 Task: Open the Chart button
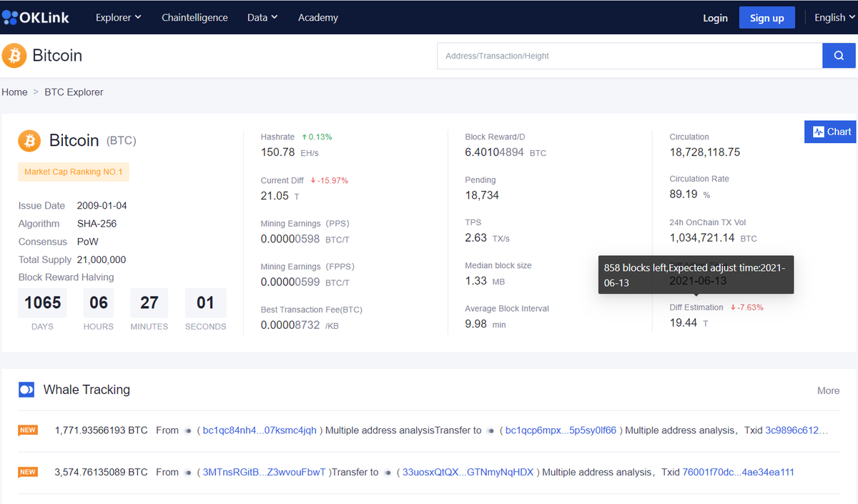831,132
